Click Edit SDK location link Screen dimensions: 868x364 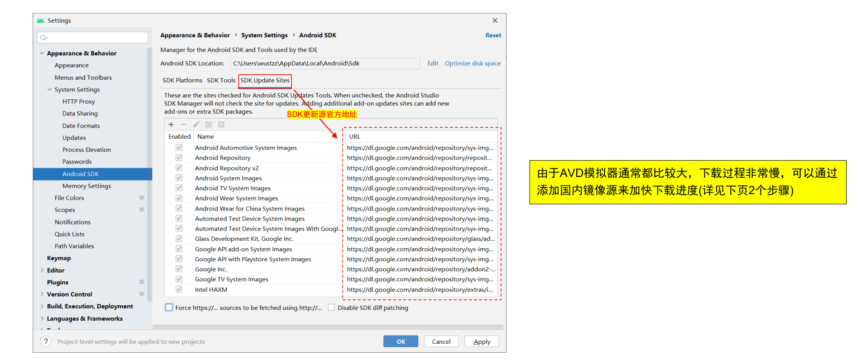(433, 63)
